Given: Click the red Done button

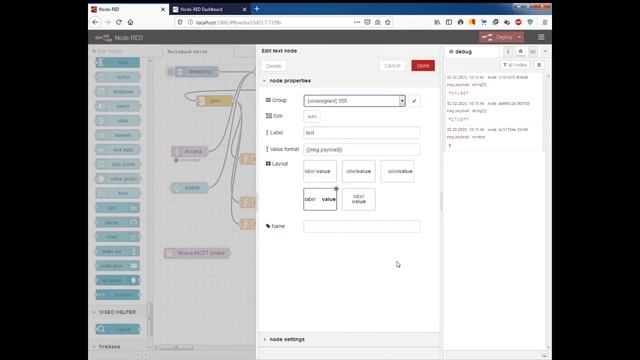Looking at the screenshot, I should 423,66.
